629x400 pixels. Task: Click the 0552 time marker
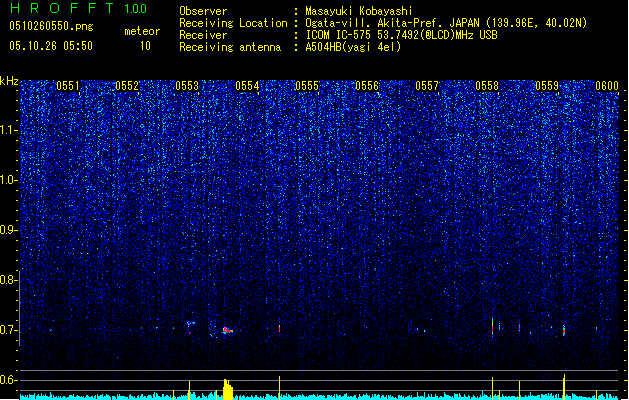pos(127,86)
